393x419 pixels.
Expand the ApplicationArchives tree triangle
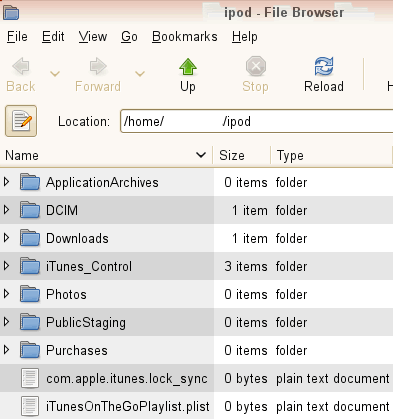click(6, 182)
